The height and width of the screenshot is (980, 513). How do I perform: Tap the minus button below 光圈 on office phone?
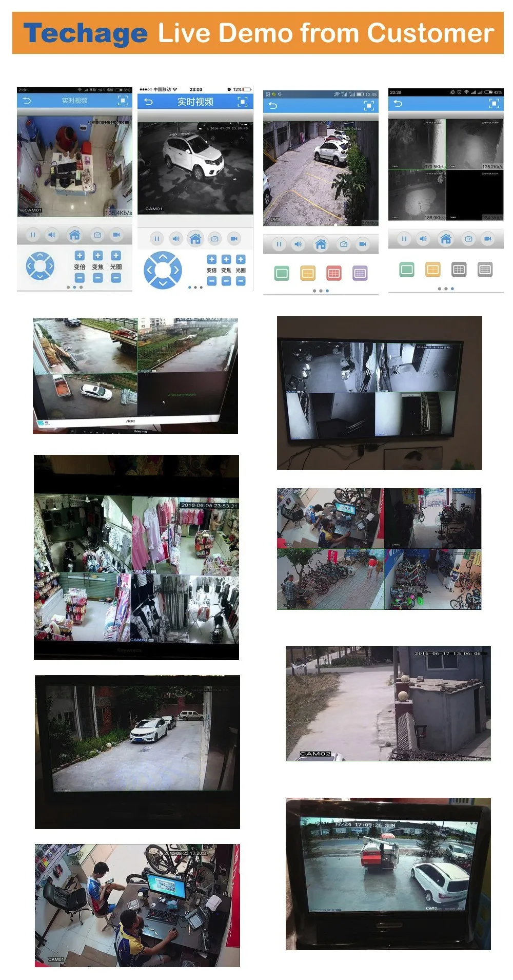point(116,278)
